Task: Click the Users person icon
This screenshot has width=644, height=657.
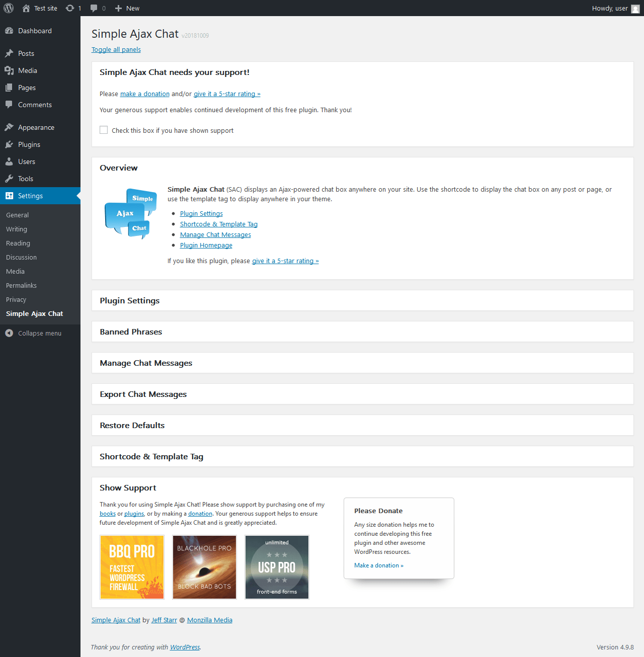Action: (9, 161)
